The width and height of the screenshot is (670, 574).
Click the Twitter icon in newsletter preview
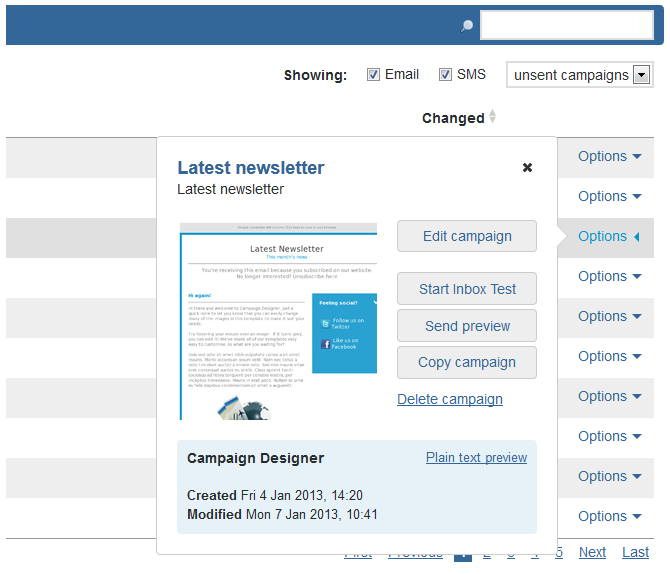click(325, 323)
